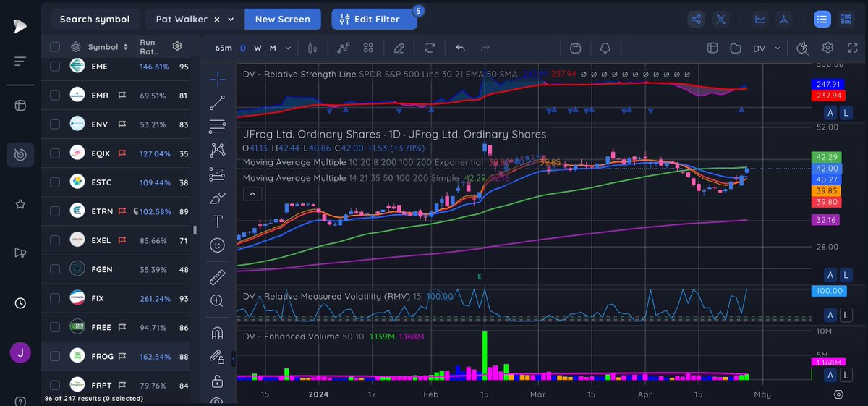Open the user avatar J
The width and height of the screenshot is (868, 406).
pyautogui.click(x=20, y=353)
